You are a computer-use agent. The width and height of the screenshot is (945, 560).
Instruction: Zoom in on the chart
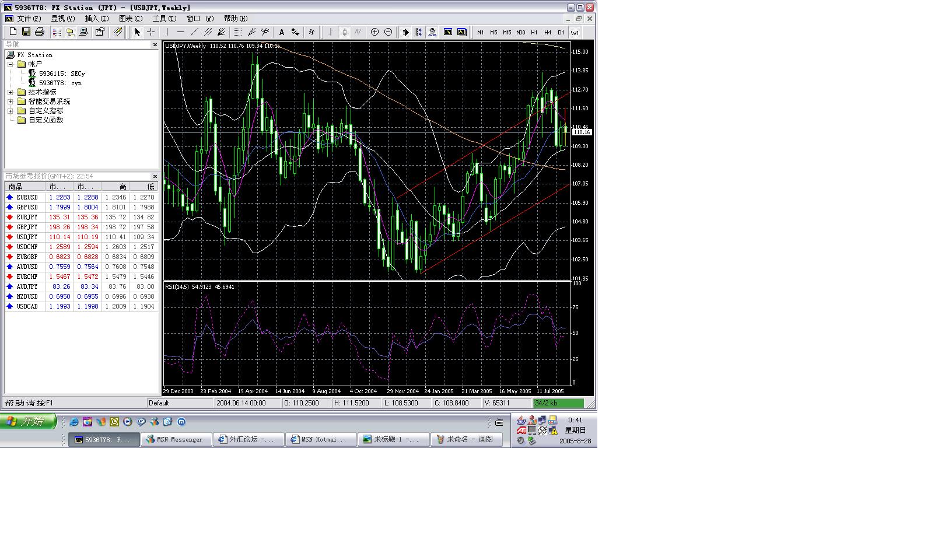(x=374, y=32)
